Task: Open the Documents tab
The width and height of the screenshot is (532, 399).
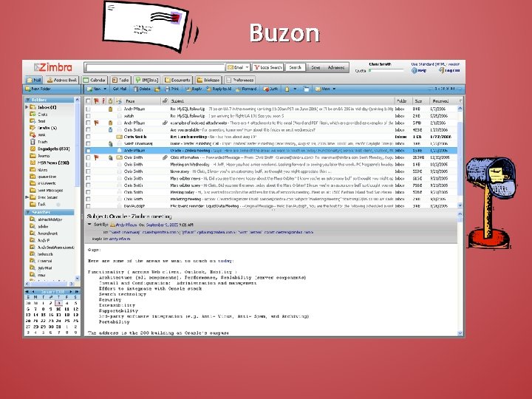Action: [177, 80]
